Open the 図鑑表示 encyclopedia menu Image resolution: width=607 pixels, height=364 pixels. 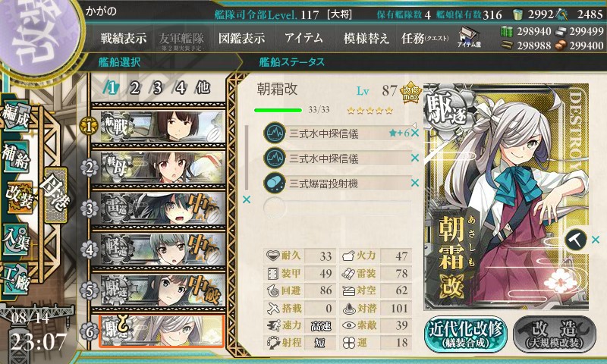pyautogui.click(x=241, y=38)
